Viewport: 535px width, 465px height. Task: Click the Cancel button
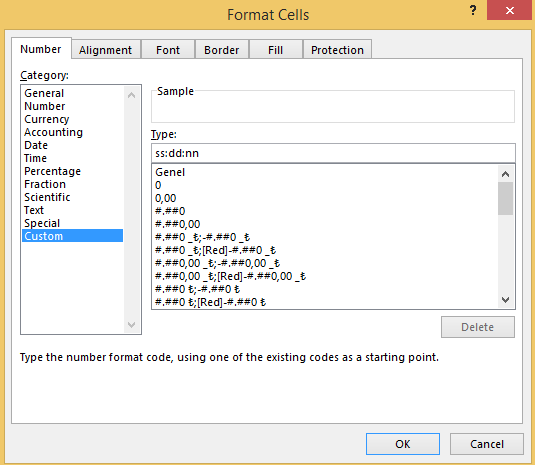pos(487,444)
